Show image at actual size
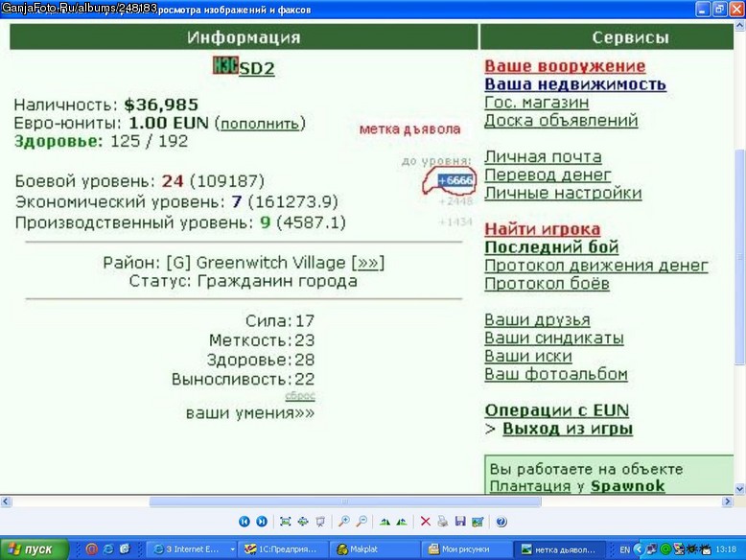Viewport: 746px width, 560px height. [303, 522]
